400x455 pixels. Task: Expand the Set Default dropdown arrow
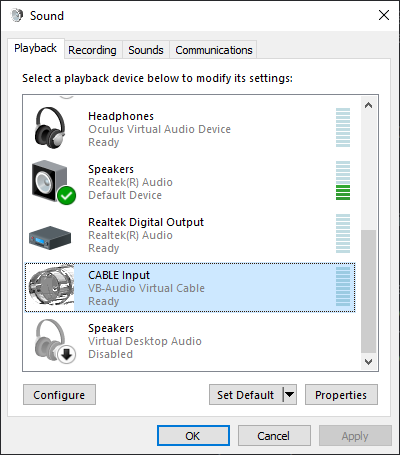pyautogui.click(x=290, y=395)
